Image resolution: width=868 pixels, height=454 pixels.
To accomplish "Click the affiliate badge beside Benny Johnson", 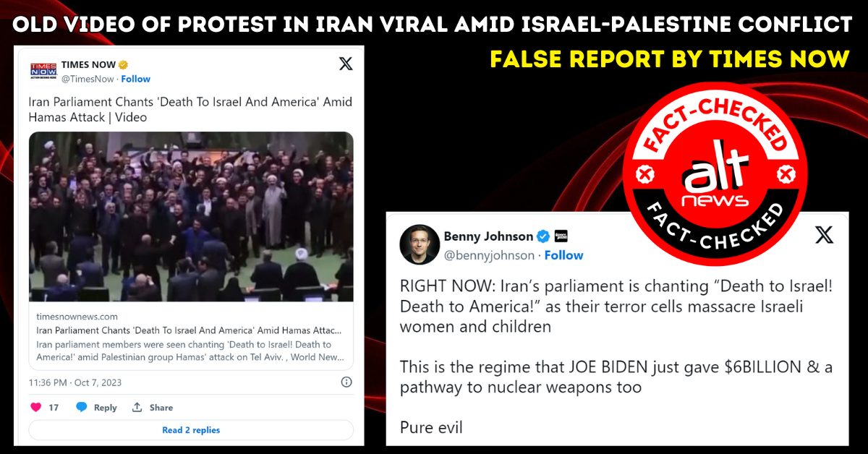I will point(561,236).
